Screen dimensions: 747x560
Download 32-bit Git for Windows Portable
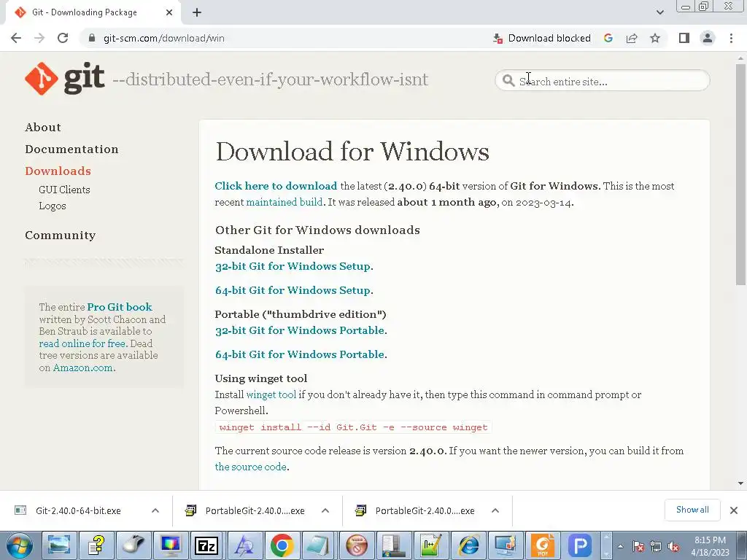point(300,330)
